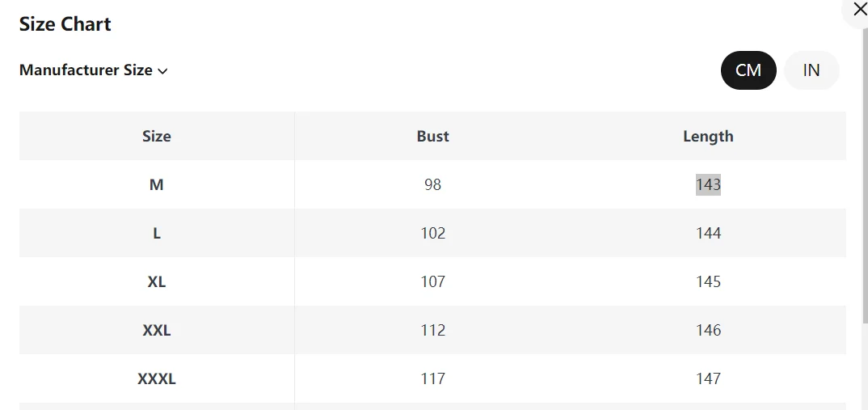Click the vertical scrollbar on the right
Viewport: 868px width, 410px height.
[x=866, y=177]
